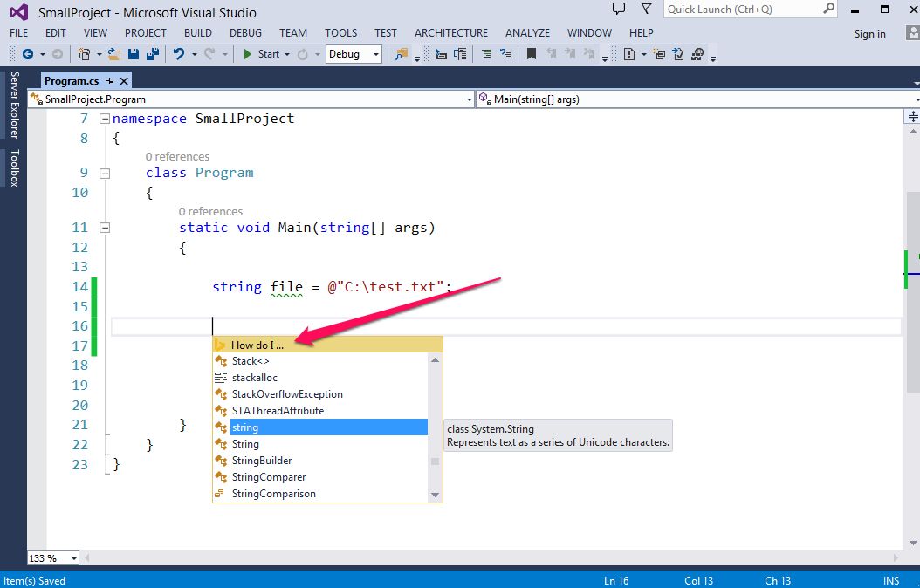
Task: Open the ARCHITECTURE menu
Action: tap(450, 32)
